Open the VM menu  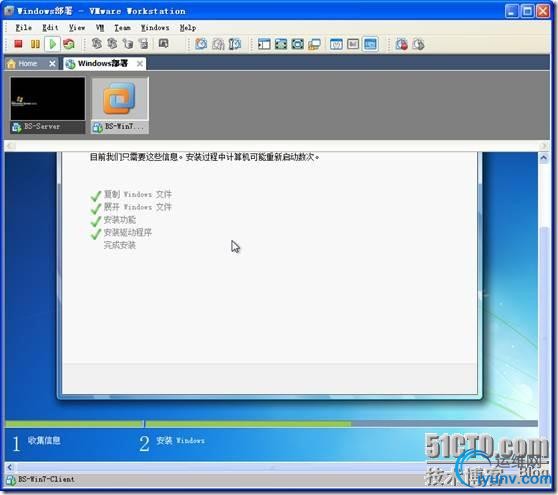pos(100,27)
